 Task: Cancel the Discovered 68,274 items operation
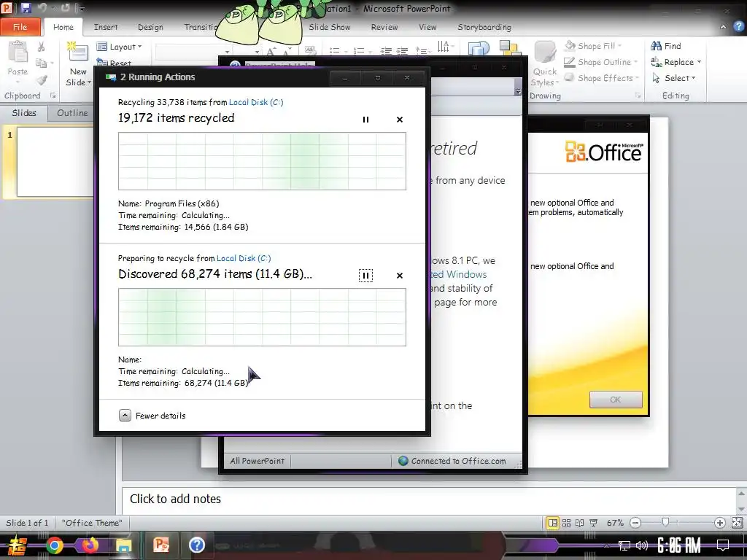pyautogui.click(x=400, y=275)
